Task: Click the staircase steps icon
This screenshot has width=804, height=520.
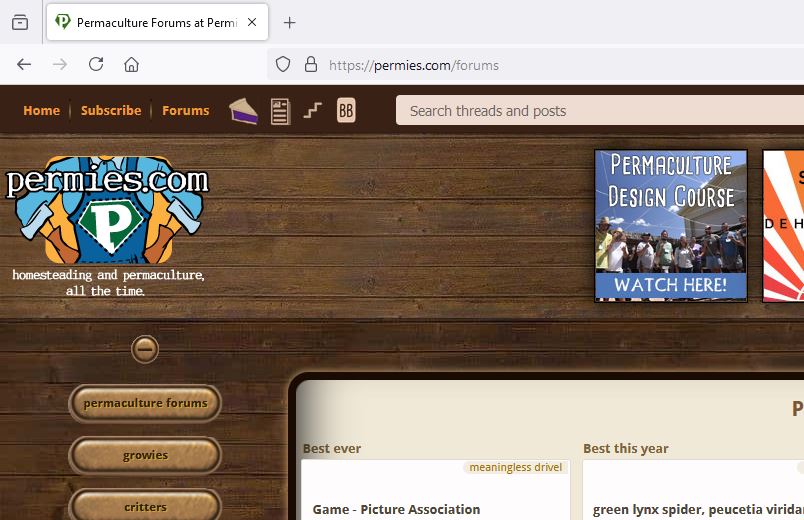Action: pyautogui.click(x=312, y=110)
